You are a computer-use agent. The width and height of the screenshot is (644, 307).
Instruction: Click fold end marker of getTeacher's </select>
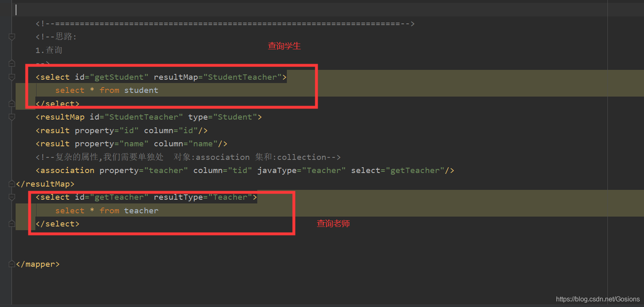tap(12, 224)
